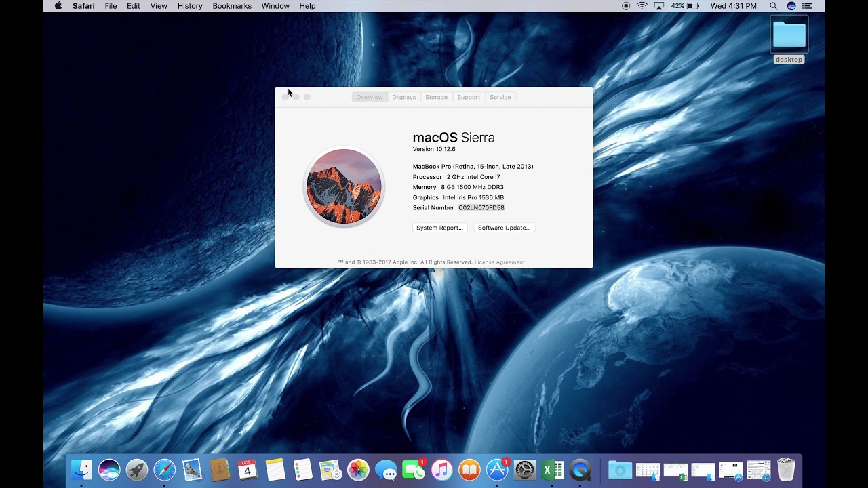Open the Safari menu

84,6
